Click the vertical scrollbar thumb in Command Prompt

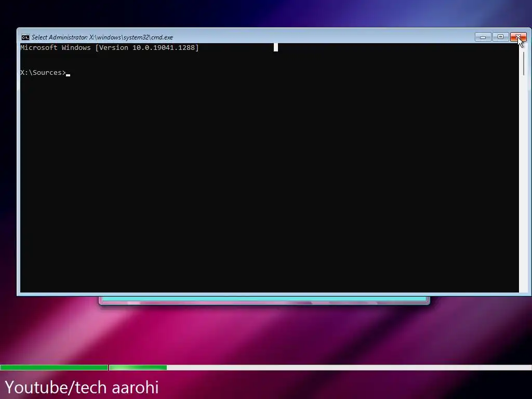click(524, 63)
